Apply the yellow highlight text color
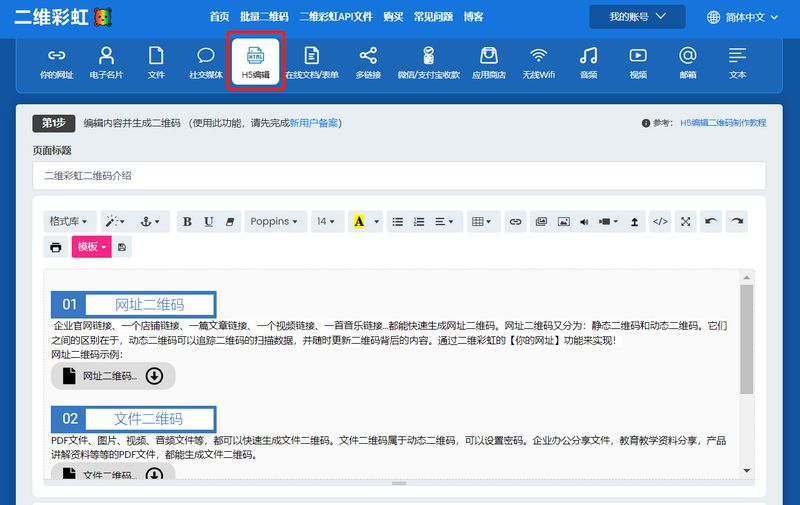 click(359, 221)
